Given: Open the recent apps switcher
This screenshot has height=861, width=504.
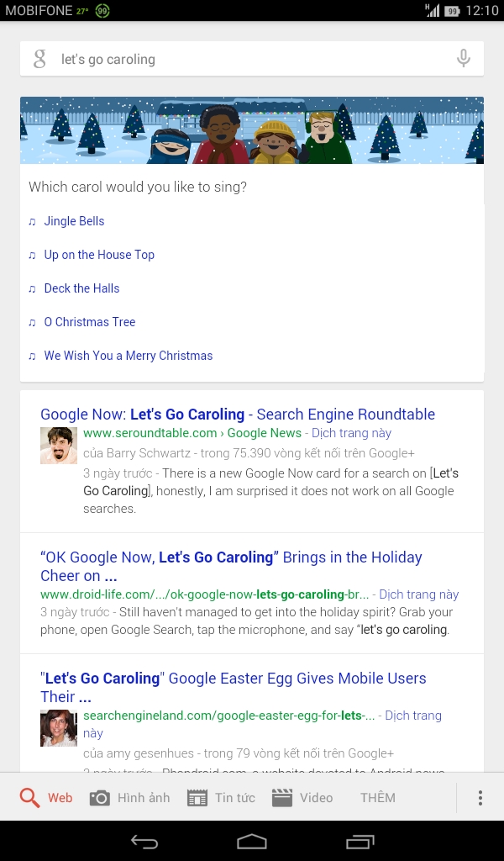Looking at the screenshot, I should coord(360,842).
